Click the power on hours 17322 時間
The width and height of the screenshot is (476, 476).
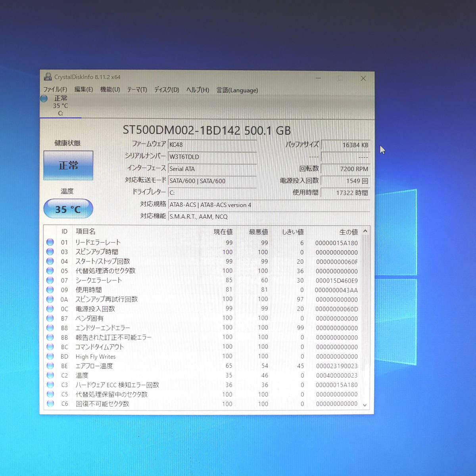(345, 193)
